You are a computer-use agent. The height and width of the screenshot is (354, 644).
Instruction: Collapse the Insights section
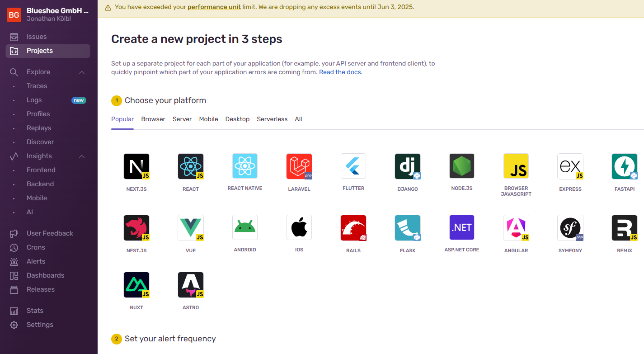(81, 156)
